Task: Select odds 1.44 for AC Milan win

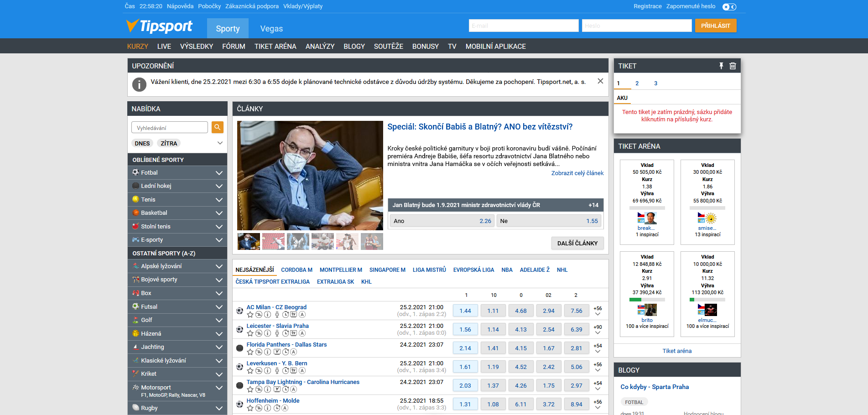Action: point(465,311)
